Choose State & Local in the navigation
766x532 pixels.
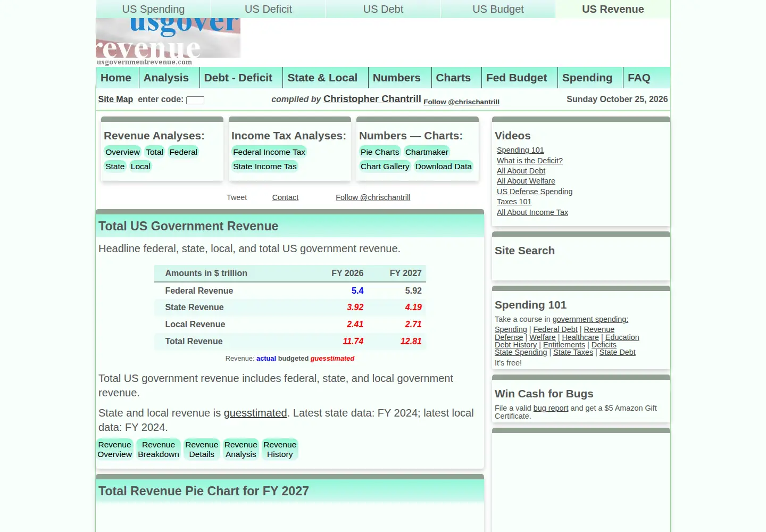(322, 78)
